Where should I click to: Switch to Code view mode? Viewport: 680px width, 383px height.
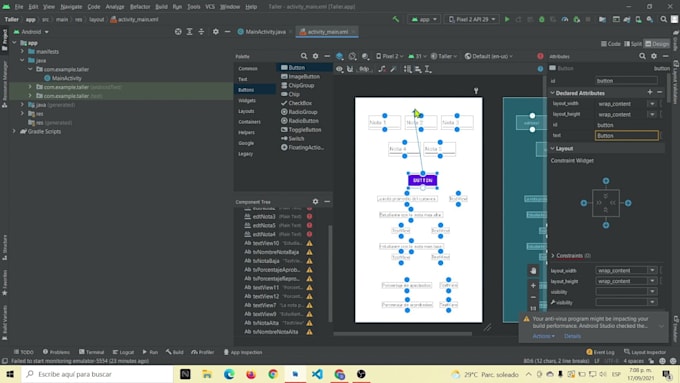pos(611,44)
